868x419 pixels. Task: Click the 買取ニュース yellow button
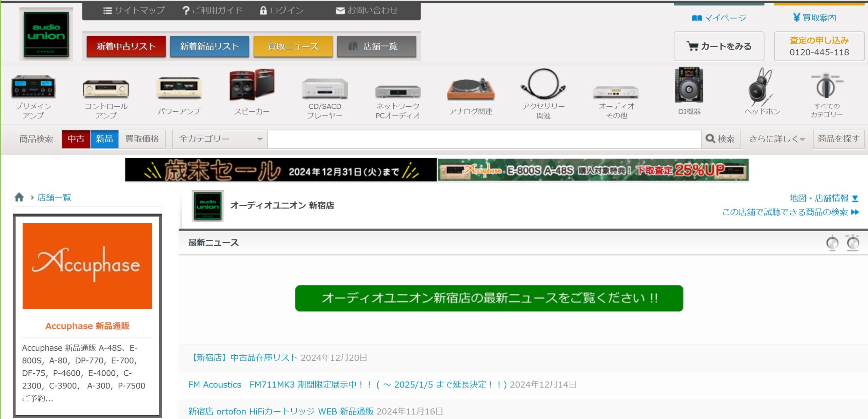click(x=293, y=46)
